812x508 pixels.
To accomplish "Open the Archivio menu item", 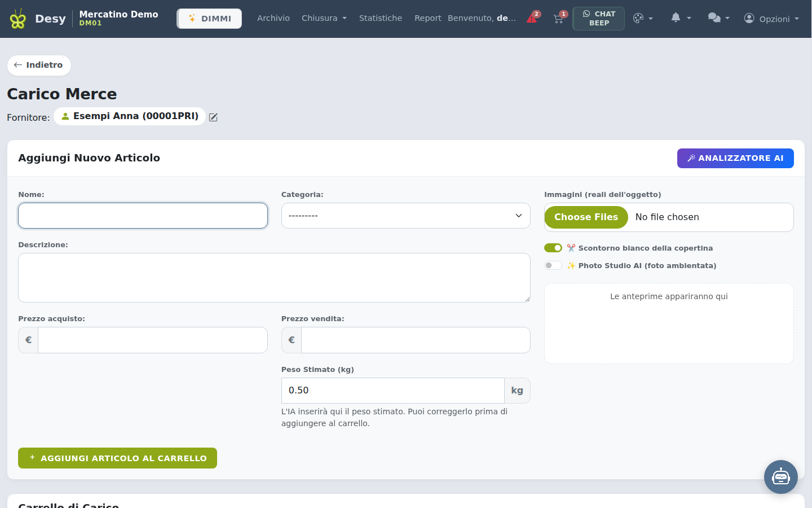I will pos(273,18).
